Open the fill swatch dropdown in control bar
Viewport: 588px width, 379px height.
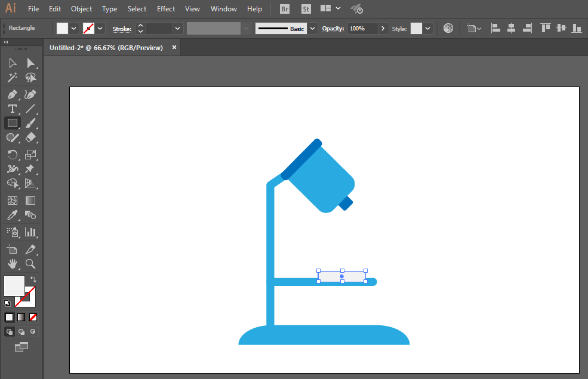click(x=74, y=29)
